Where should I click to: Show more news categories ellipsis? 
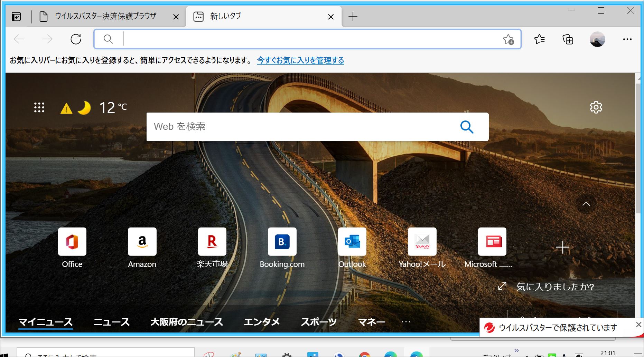[406, 322]
